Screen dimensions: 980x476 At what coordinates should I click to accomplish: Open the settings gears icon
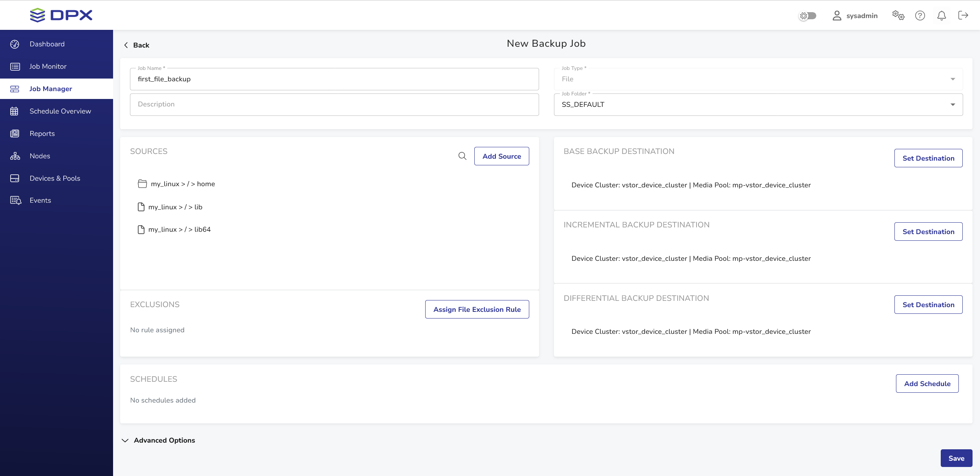[898, 16]
